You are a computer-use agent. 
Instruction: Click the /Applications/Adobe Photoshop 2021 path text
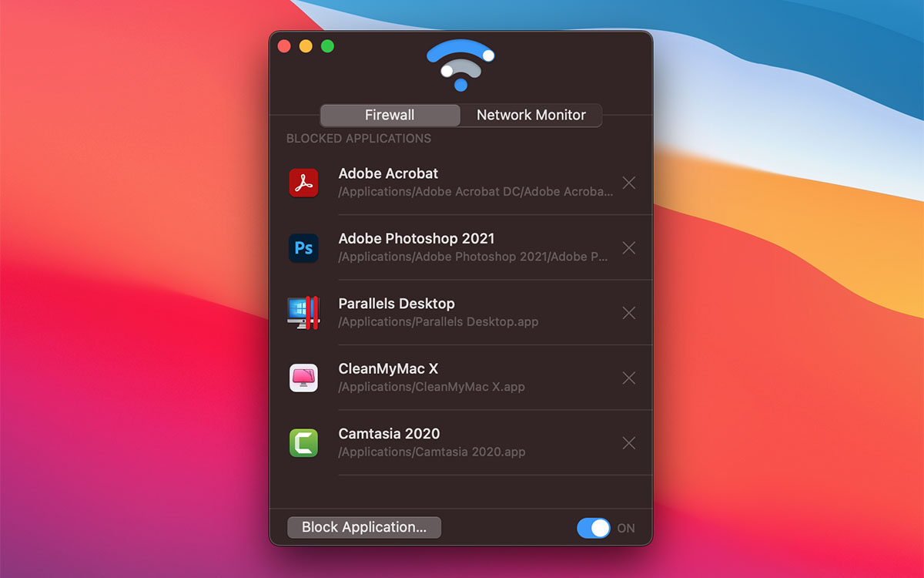(x=474, y=257)
